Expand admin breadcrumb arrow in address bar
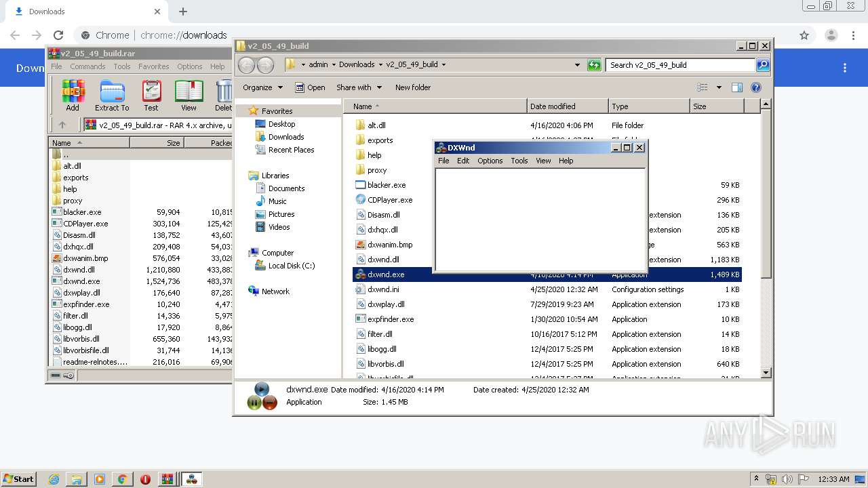Viewport: 868px width, 488px height. (x=332, y=65)
